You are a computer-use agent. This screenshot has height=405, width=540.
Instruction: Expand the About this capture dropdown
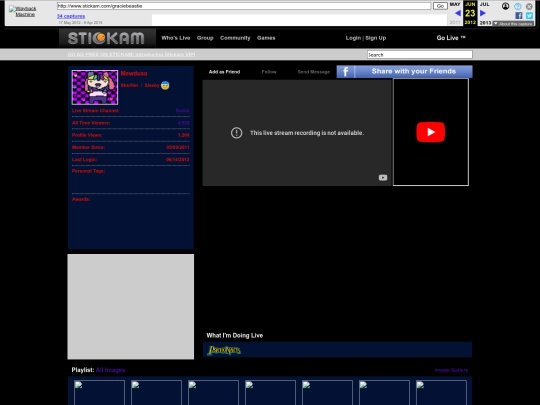(513, 23)
